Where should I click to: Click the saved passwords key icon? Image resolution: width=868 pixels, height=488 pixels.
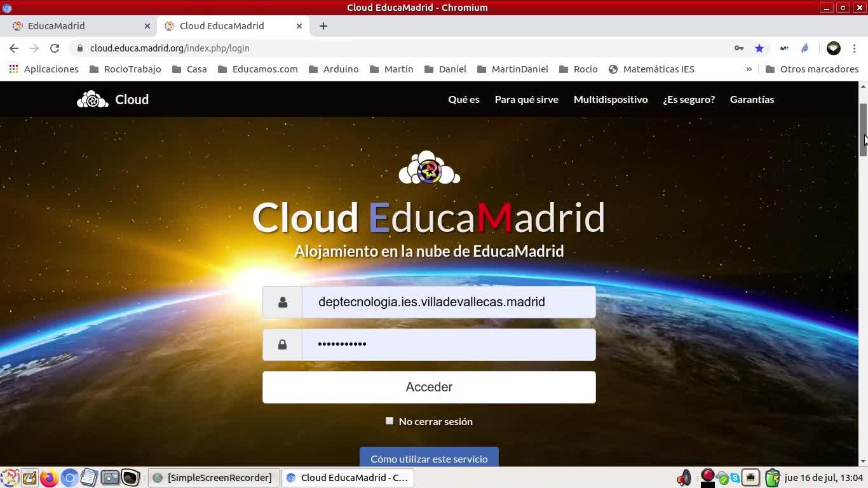click(x=739, y=48)
